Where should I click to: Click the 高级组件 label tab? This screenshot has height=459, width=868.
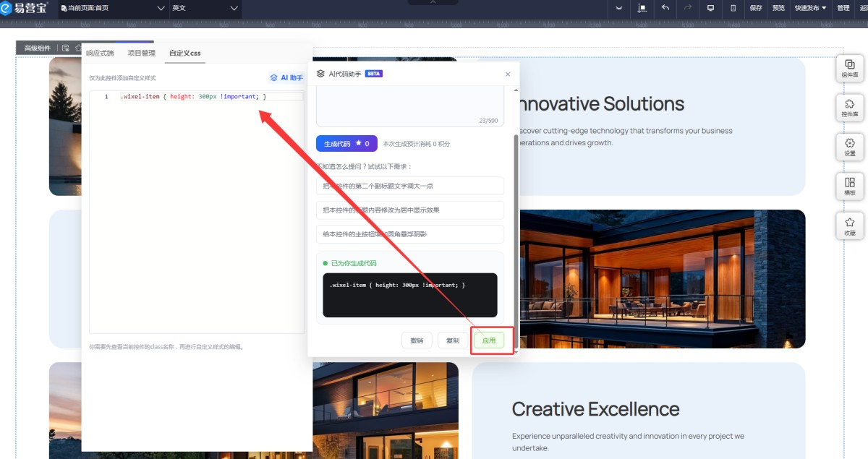pyautogui.click(x=37, y=48)
